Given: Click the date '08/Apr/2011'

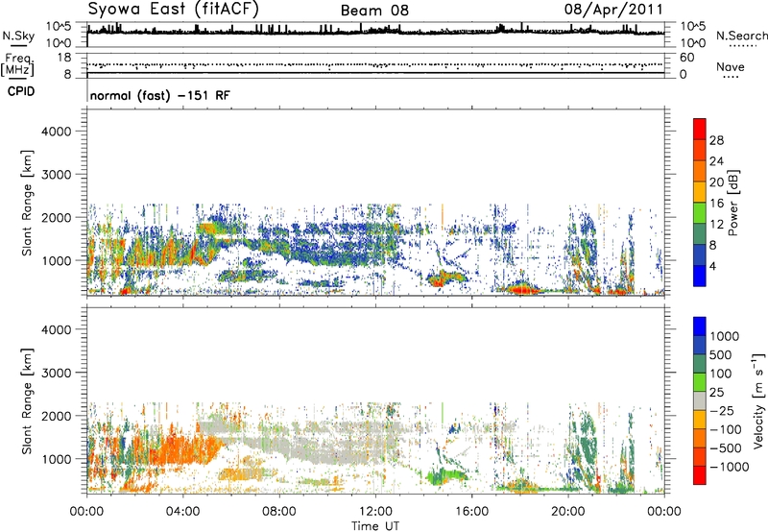Looking at the screenshot, I should coord(613,10).
